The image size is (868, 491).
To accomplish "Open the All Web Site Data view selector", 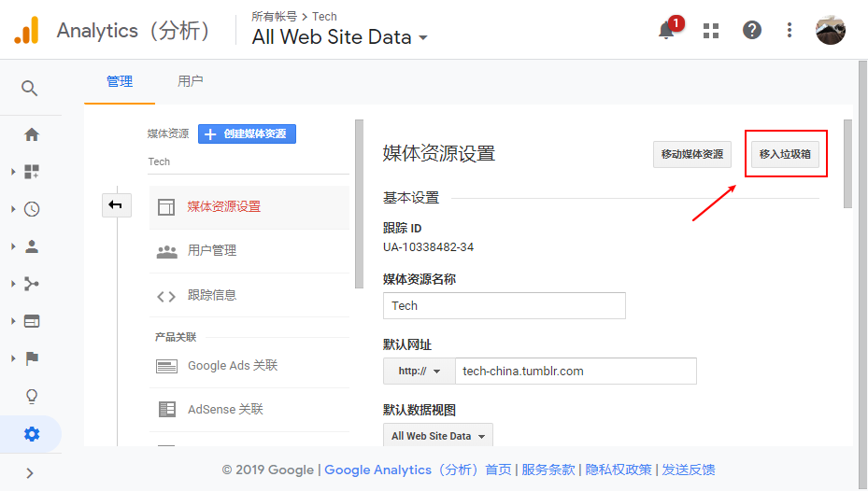I will click(x=339, y=37).
